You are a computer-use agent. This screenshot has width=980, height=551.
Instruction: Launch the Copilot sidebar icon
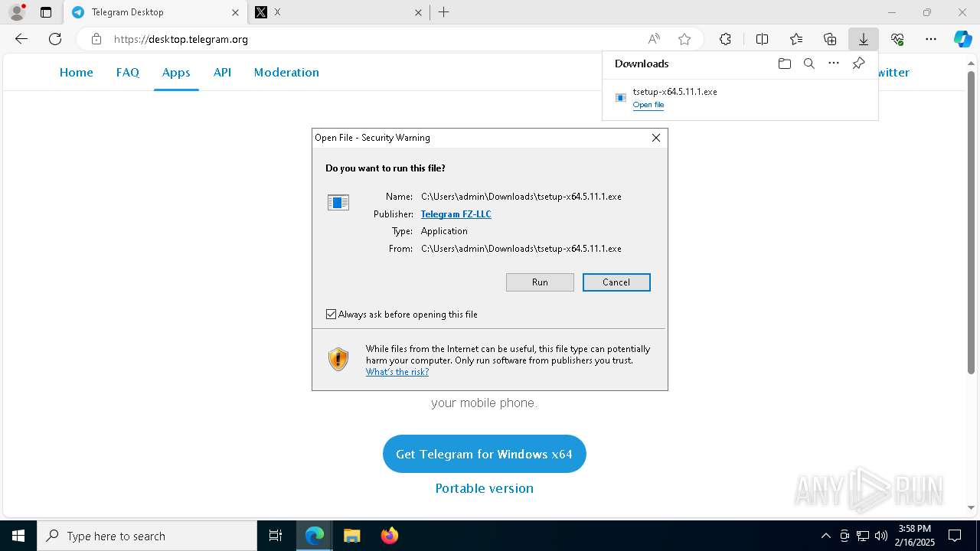pyautogui.click(x=963, y=39)
